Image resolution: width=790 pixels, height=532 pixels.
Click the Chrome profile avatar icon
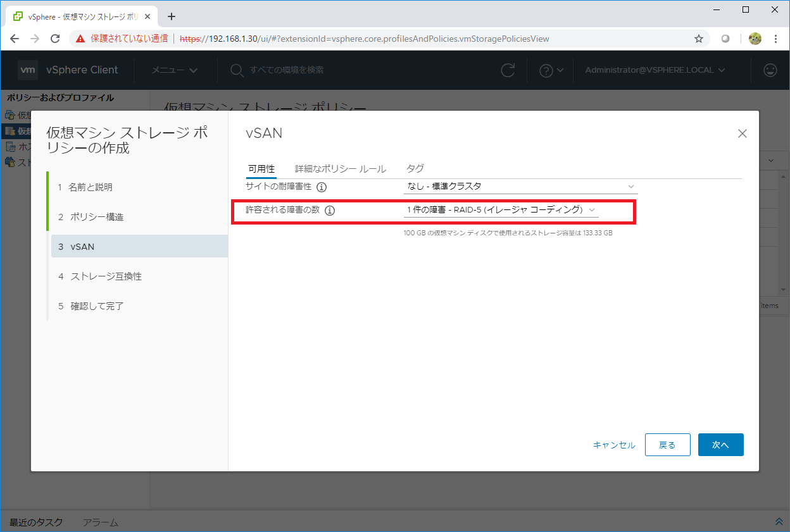755,39
